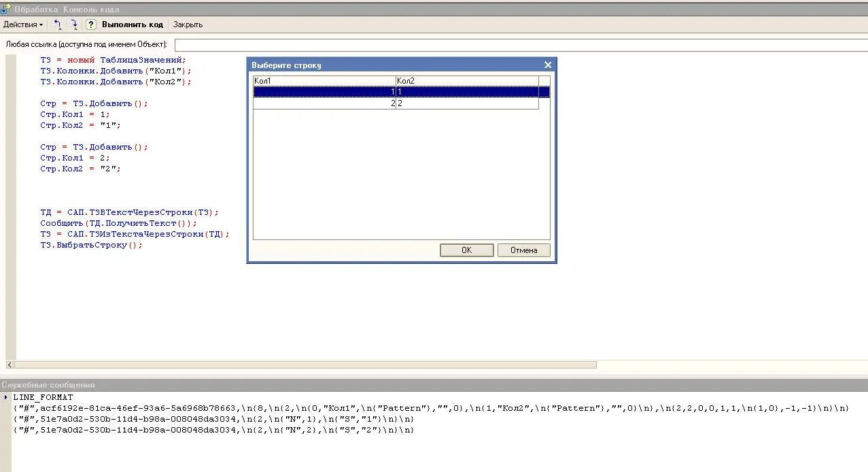The width and height of the screenshot is (868, 472).
Task: Click the restore settings icon with left-up arrow
Action: 58,24
